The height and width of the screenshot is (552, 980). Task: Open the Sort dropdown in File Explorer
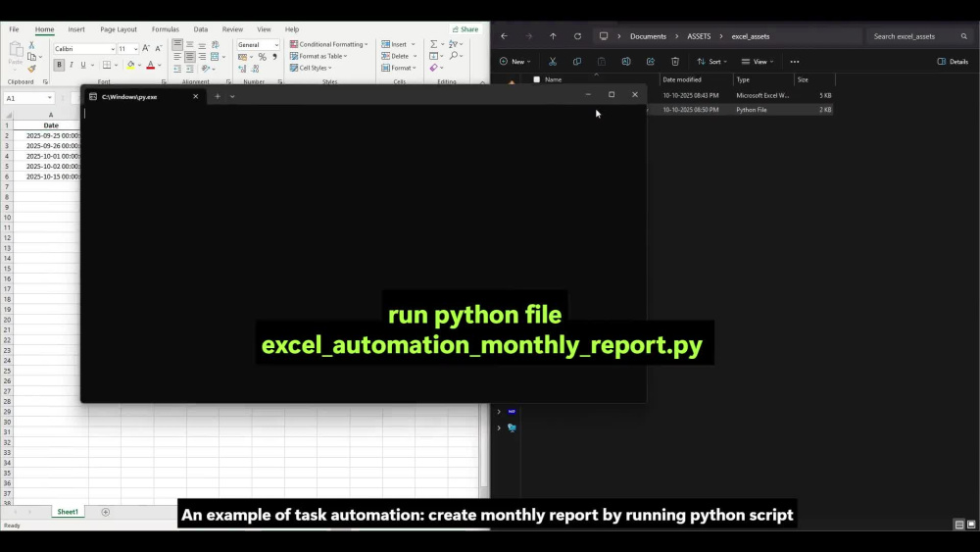[x=711, y=61]
